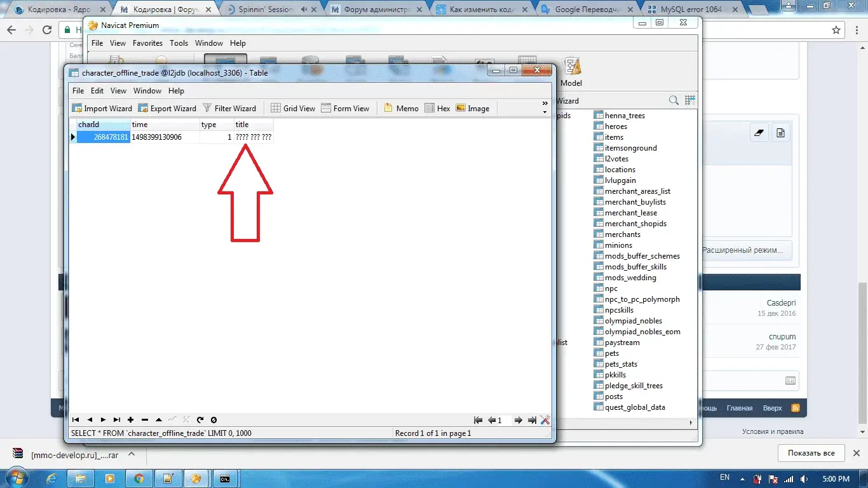Show the Hex viewer

point(437,108)
